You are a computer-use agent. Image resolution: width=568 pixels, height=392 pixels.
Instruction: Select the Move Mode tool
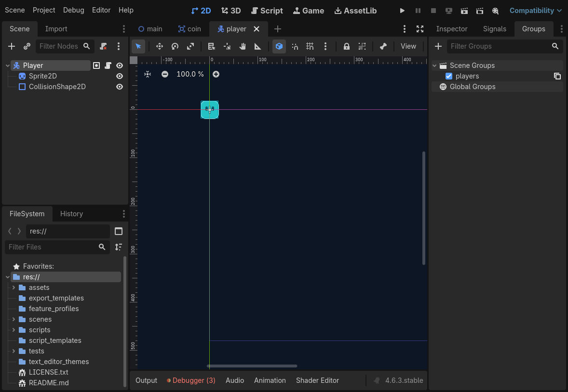[160, 46]
